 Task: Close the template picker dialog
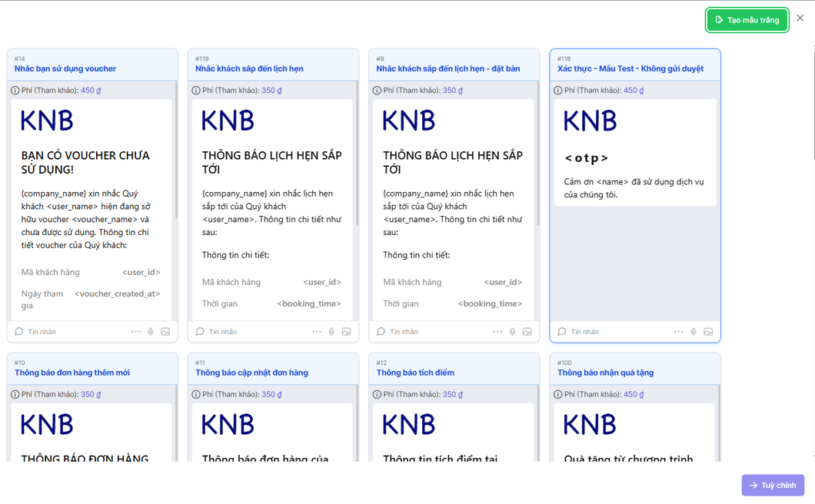pyautogui.click(x=800, y=18)
